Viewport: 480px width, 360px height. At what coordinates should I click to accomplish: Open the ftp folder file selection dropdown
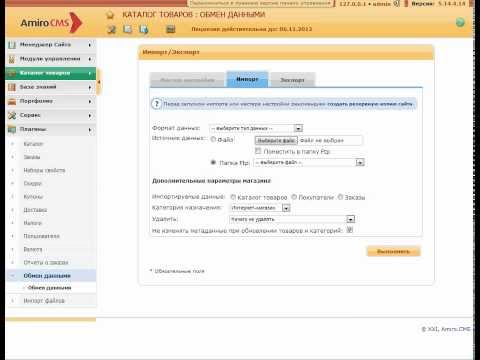click(x=309, y=162)
